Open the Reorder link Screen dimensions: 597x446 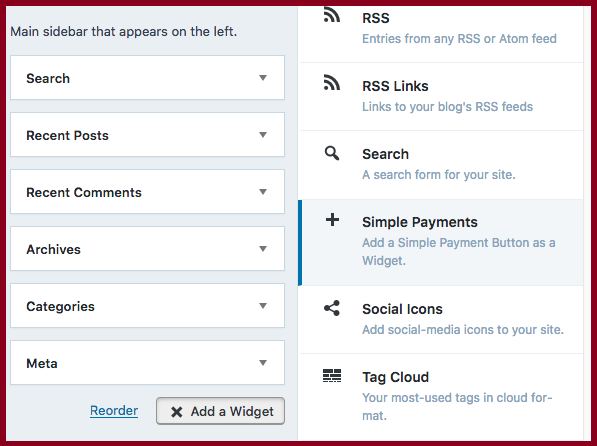click(114, 411)
